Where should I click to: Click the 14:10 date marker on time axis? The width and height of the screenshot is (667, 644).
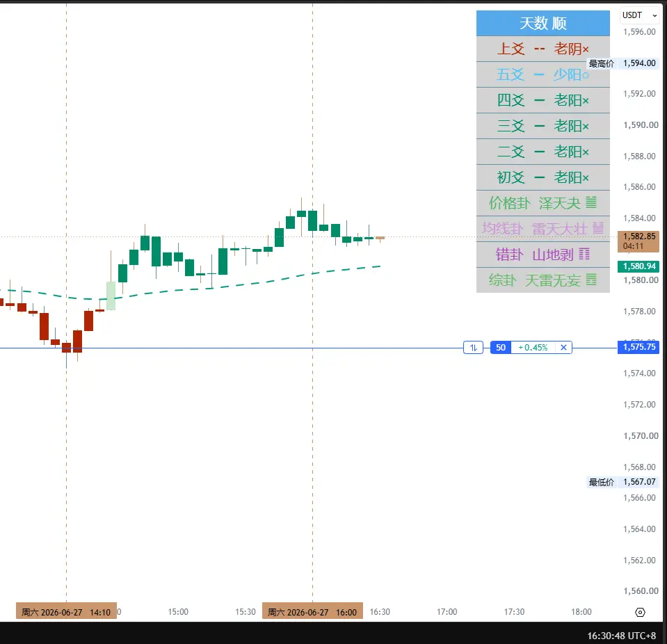click(66, 612)
